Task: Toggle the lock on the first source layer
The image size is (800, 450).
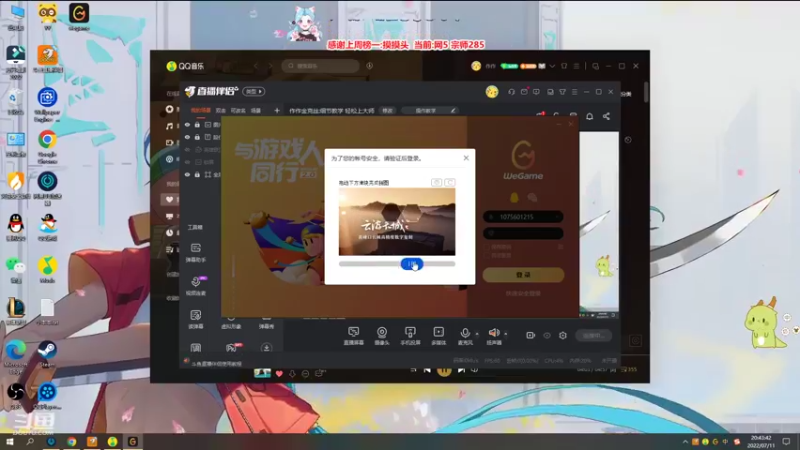Action: pyautogui.click(x=197, y=124)
